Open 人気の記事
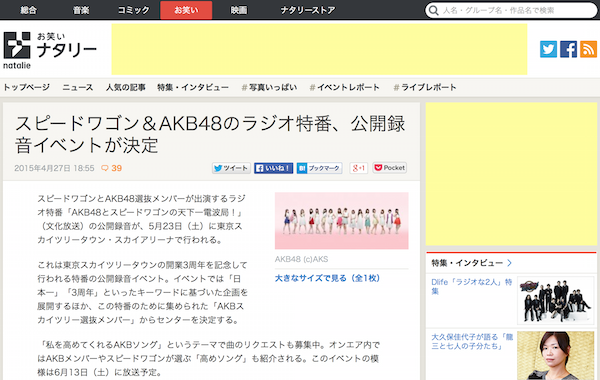This screenshot has width=600, height=380. 126,87
